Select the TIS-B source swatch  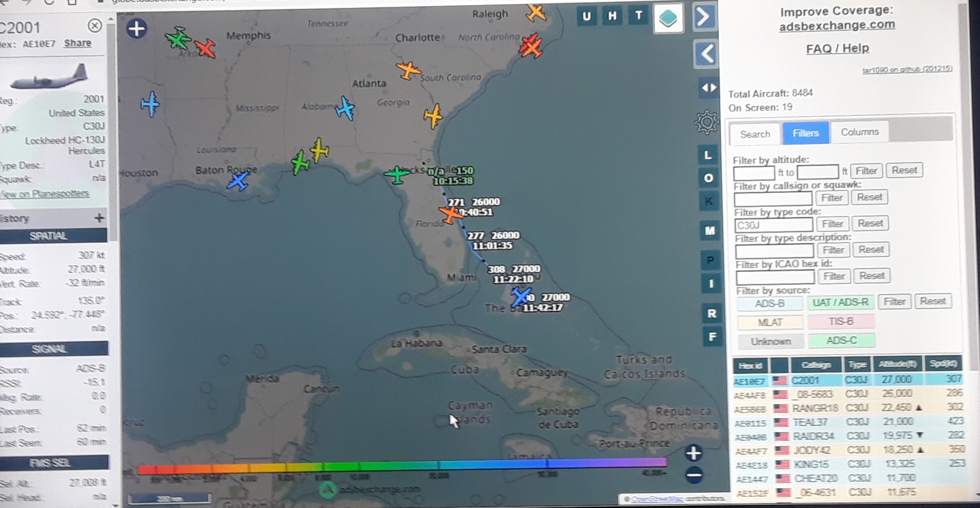[841, 321]
